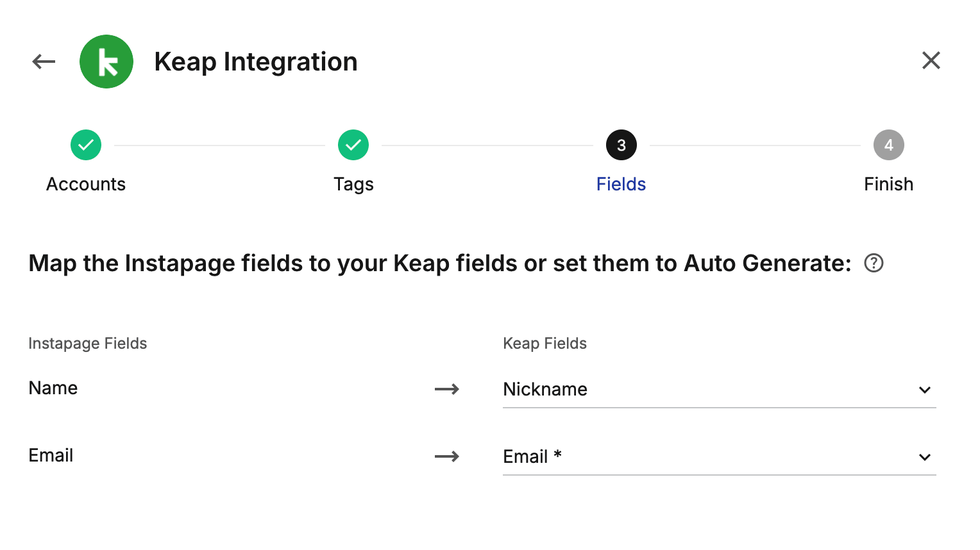Click the arrow icon beside Name field

(447, 389)
